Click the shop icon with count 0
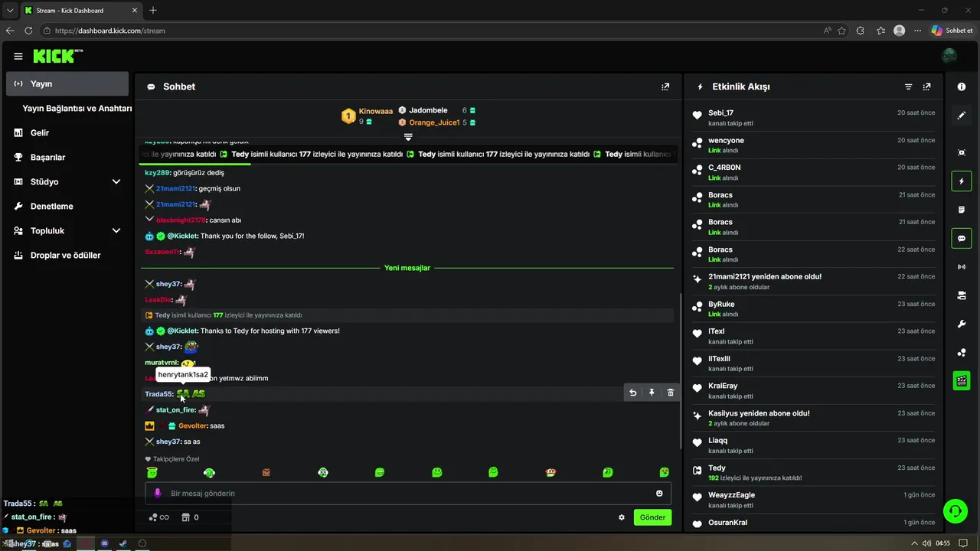 [190, 517]
